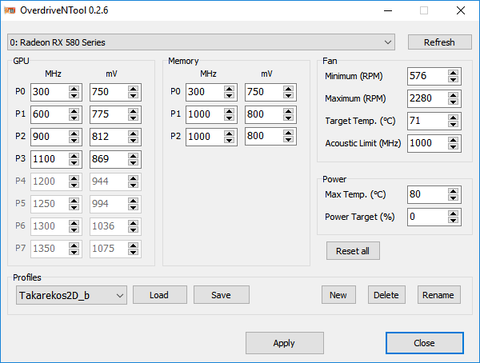Image resolution: width=480 pixels, height=363 pixels.
Task: Rename the selected profile
Action: pos(439,295)
